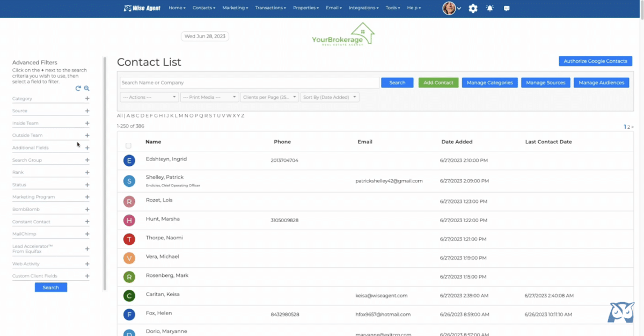
Task: Open Naomi Thorpe's T avatar
Action: click(129, 239)
